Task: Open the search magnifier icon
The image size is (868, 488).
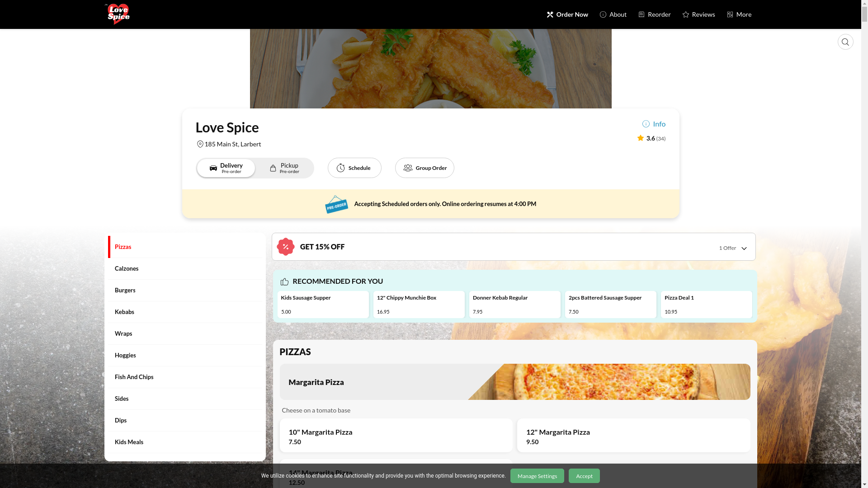Action: 845,42
